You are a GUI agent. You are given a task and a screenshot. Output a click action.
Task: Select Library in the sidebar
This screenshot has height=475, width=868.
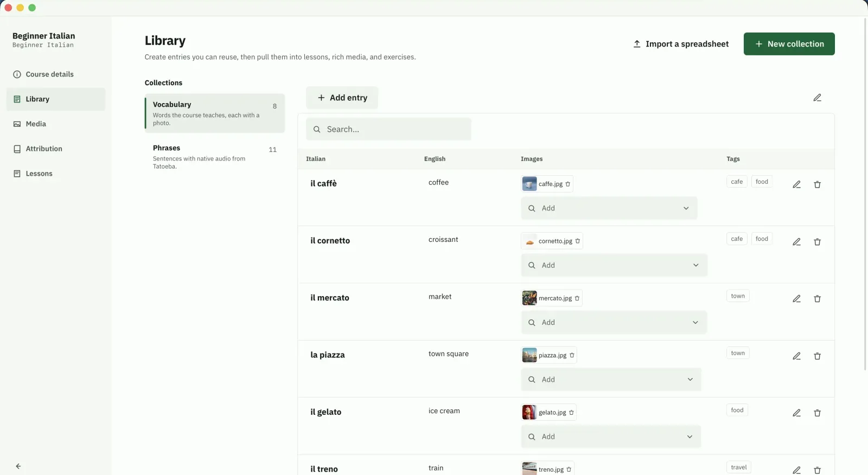click(x=56, y=99)
